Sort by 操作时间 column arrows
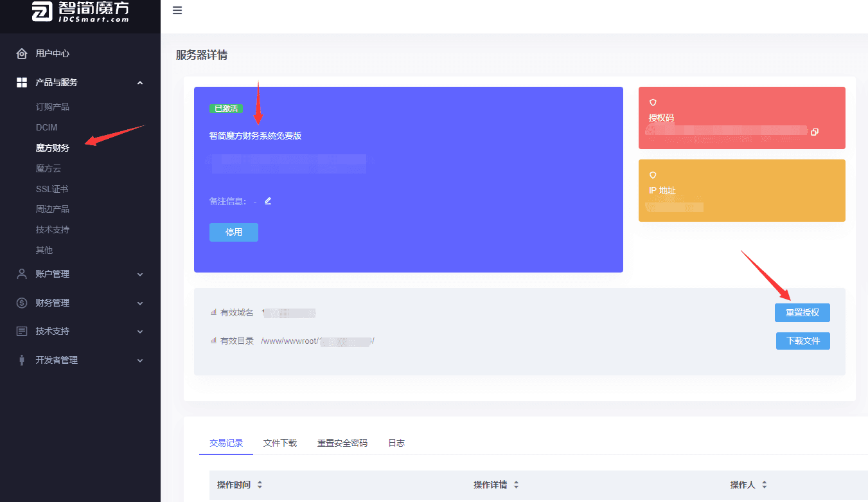 [x=260, y=485]
